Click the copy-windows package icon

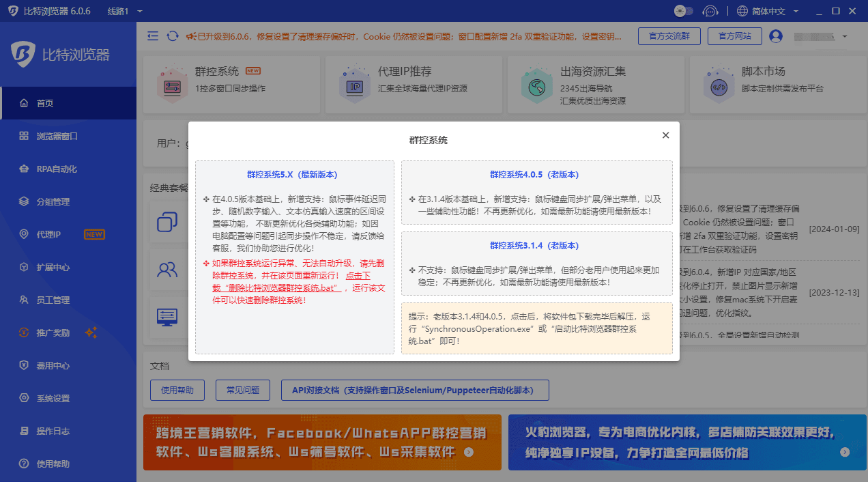167,221
